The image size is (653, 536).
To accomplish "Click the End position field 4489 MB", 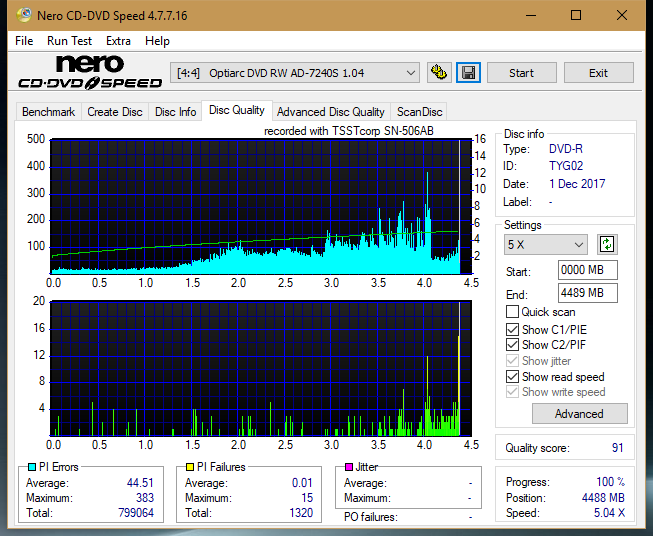I will [x=587, y=293].
